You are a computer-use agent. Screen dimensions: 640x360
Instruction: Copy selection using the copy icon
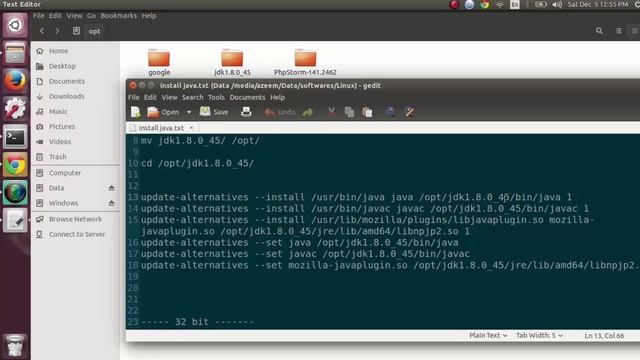point(349,112)
